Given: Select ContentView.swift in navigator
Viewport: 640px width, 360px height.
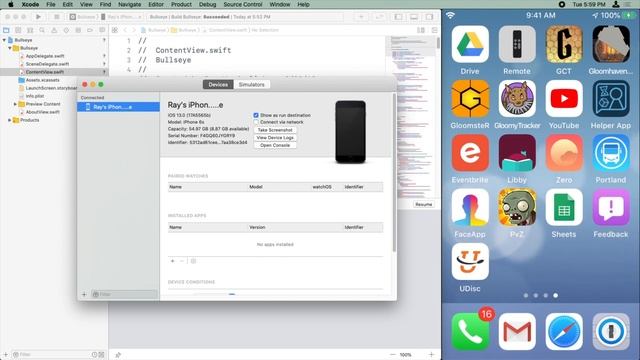Looking at the screenshot, I should pyautogui.click(x=44, y=72).
